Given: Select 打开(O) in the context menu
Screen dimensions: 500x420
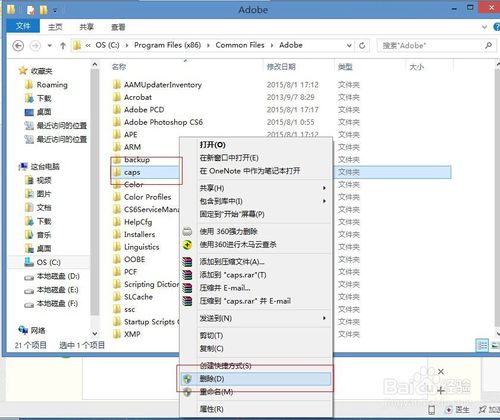Looking at the screenshot, I should point(256,145).
